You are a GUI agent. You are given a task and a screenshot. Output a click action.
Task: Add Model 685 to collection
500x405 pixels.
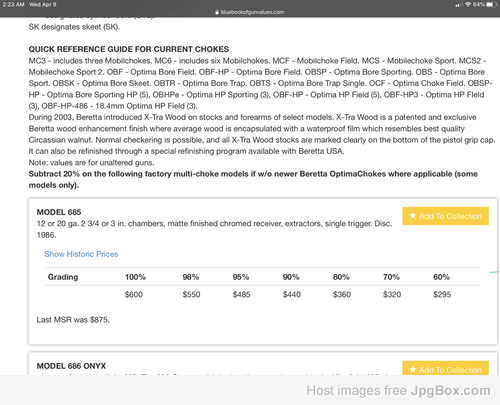pyautogui.click(x=446, y=216)
